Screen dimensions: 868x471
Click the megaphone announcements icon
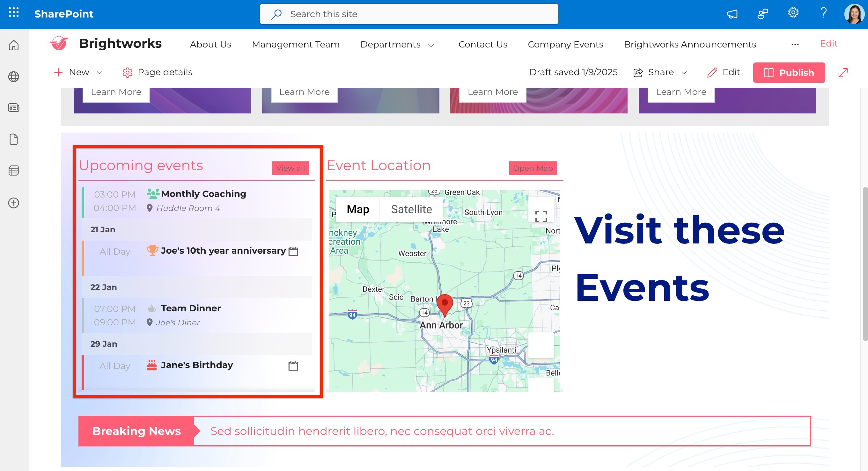(732, 14)
